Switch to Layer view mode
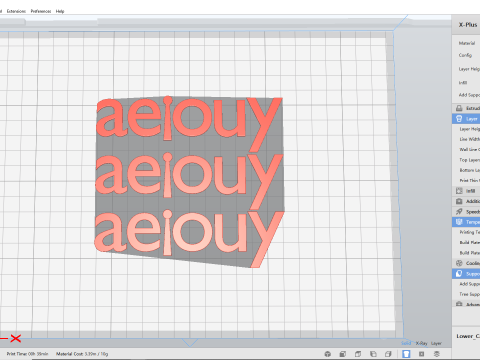 pos(436,343)
